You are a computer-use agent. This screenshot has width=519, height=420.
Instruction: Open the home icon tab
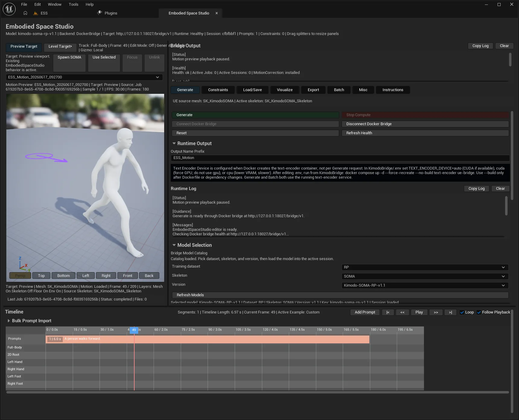(x=25, y=13)
